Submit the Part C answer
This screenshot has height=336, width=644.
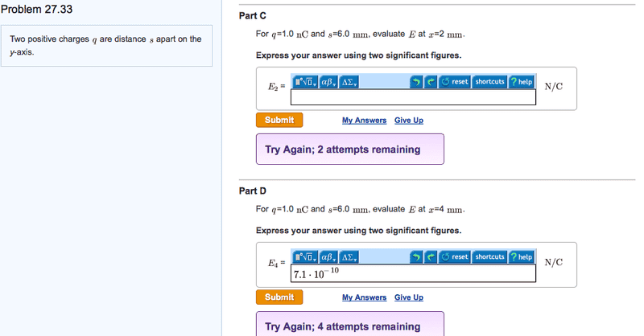(279, 121)
